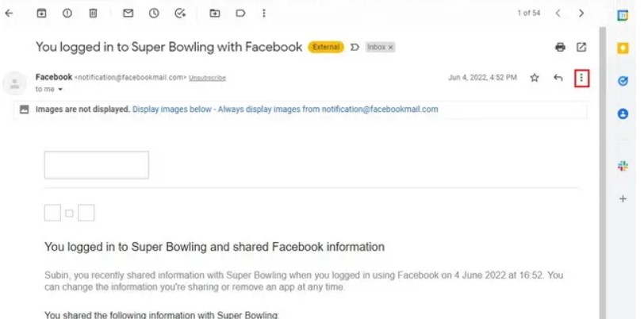Viewport: 644px width, 319px height.
Task: Open Google Keep in side panel
Action: (623, 48)
